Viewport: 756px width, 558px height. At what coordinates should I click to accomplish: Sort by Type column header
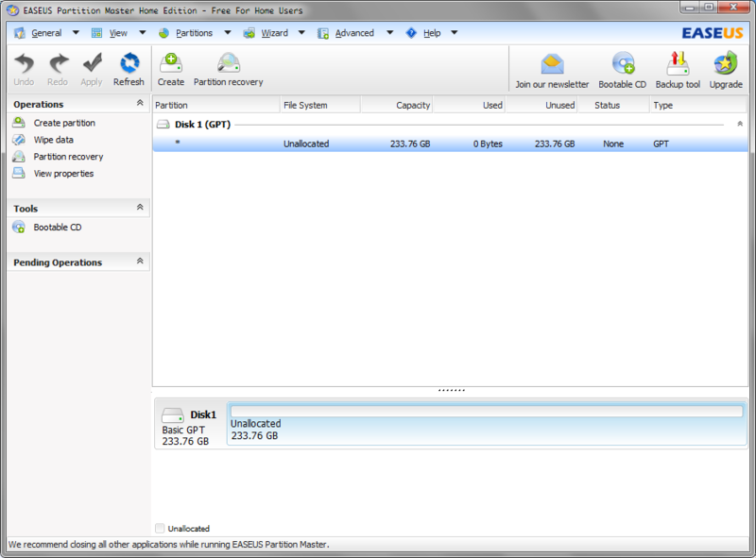point(698,105)
